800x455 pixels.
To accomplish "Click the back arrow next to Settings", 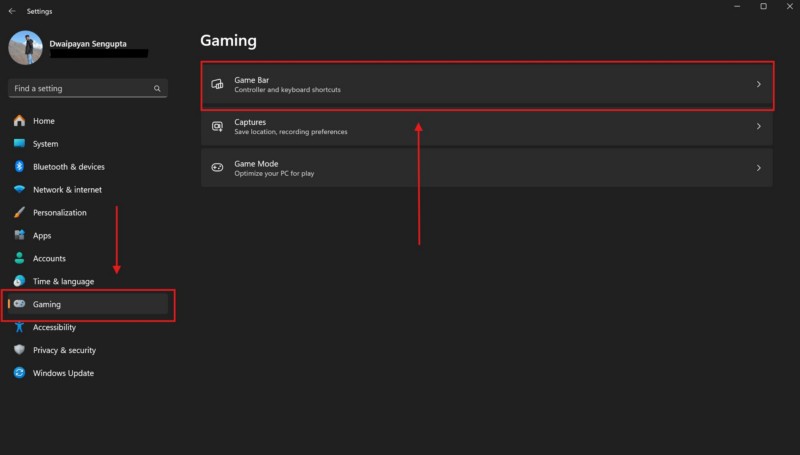I will click(12, 11).
